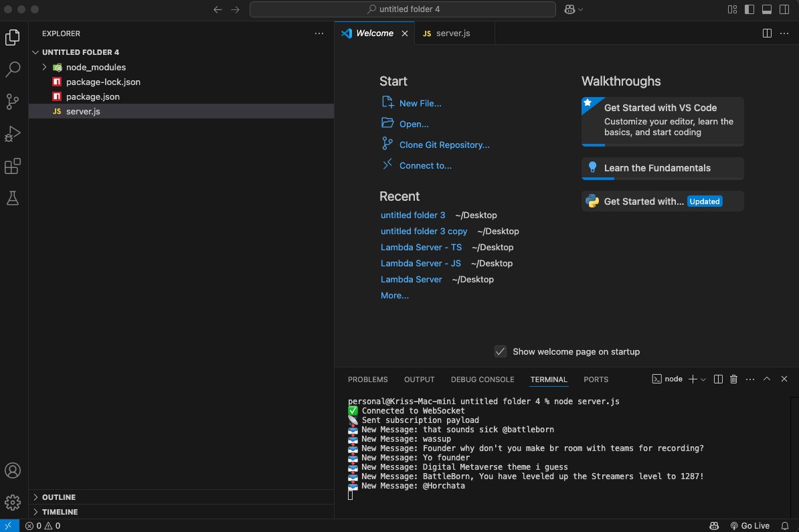Select the TERMINAL panel tab
Screen dimensions: 799x532
(x=549, y=379)
